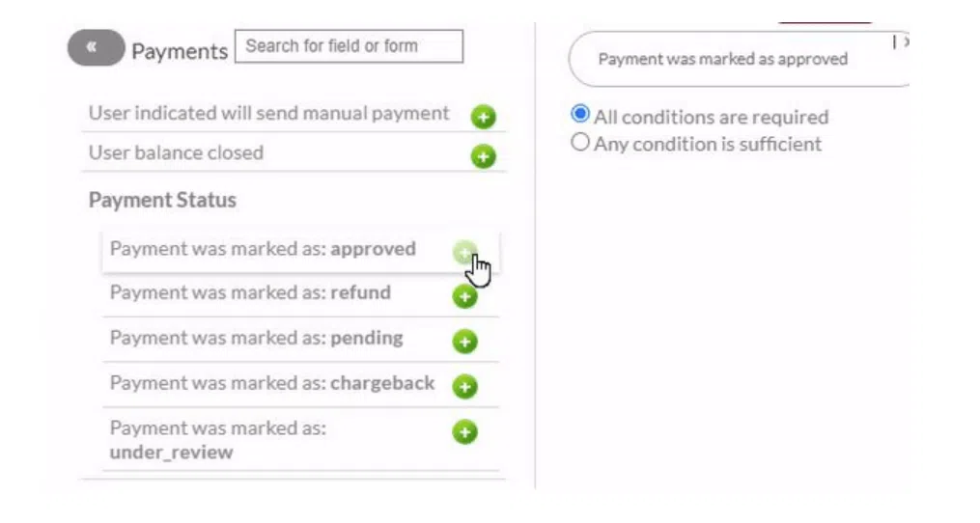This screenshot has height=523, width=980.
Task: Click plus icon for 'under_review' payment status
Action: coord(465,431)
